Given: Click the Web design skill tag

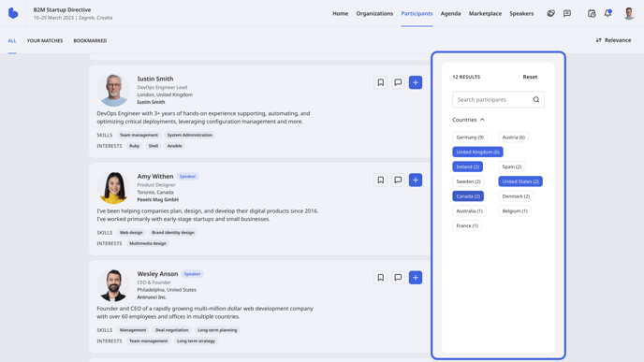Looking at the screenshot, I should coord(131,233).
